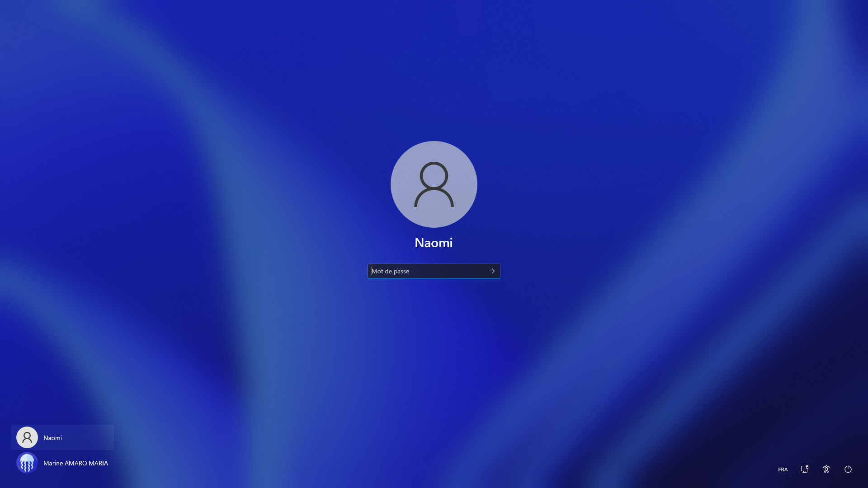
Task: Switch to Marine AMARO MARIA account
Action: point(62,463)
